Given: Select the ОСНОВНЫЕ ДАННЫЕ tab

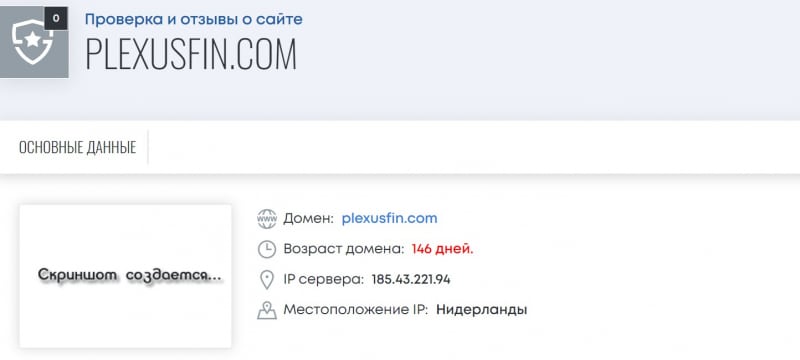Looking at the screenshot, I should pos(78,147).
